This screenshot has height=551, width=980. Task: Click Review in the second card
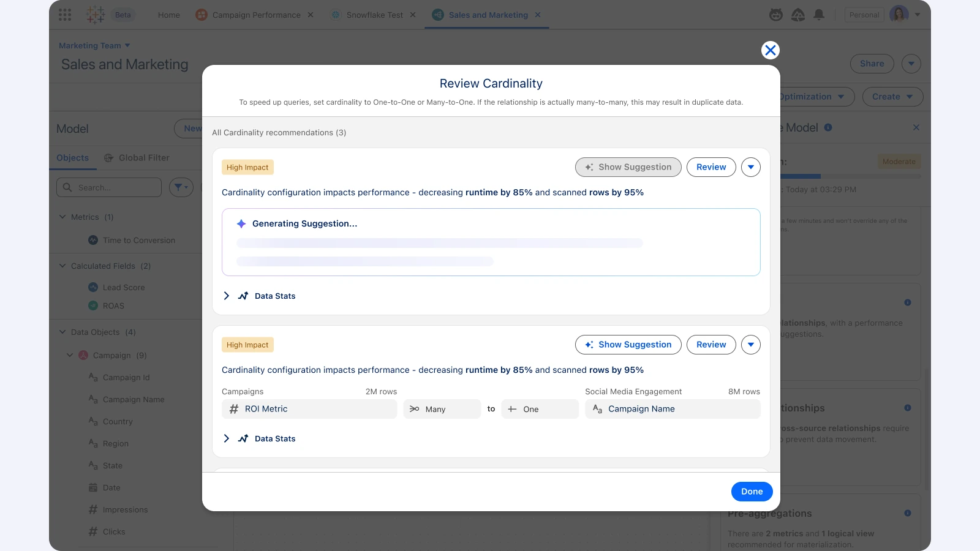pyautogui.click(x=711, y=345)
